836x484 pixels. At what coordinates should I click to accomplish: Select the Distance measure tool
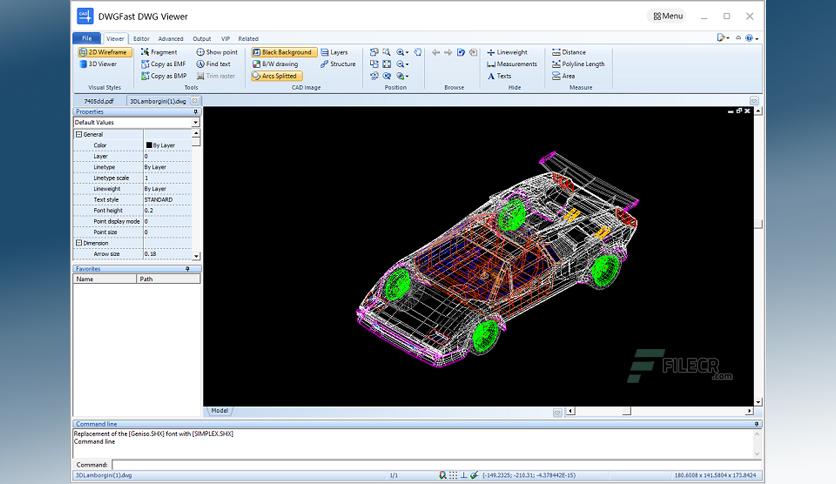569,52
